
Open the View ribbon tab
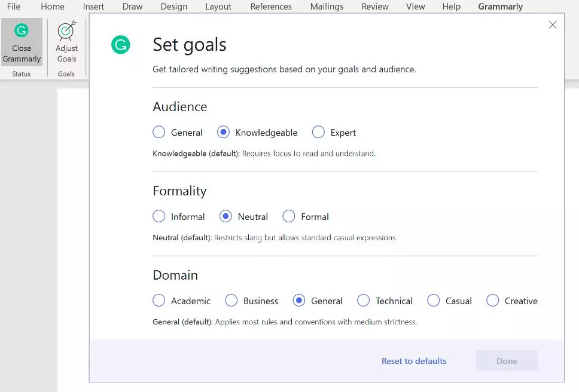pyautogui.click(x=416, y=7)
